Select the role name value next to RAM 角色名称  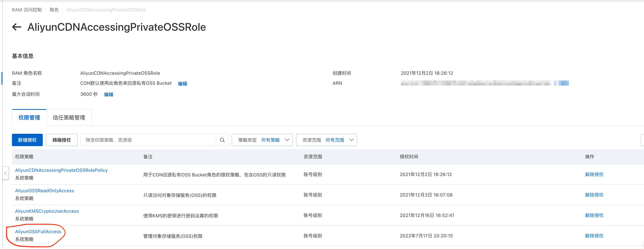(x=120, y=73)
